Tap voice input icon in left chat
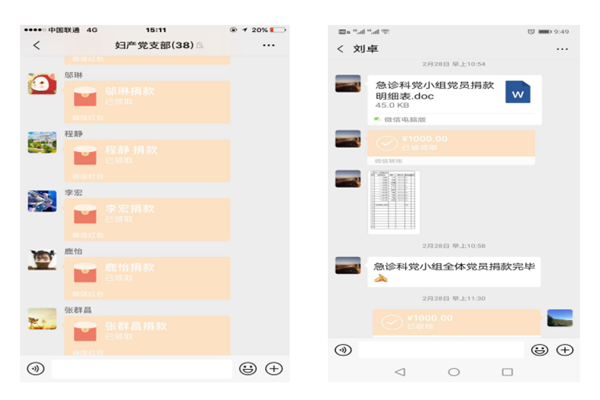 point(36,368)
